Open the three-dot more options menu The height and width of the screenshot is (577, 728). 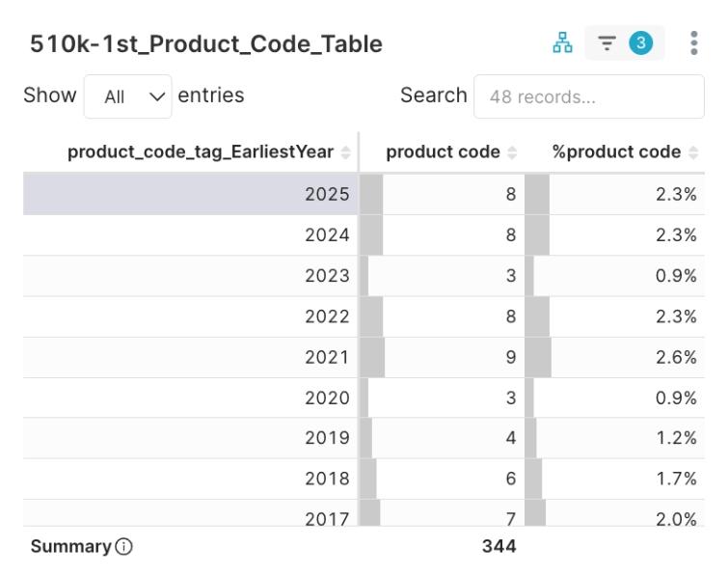(693, 43)
